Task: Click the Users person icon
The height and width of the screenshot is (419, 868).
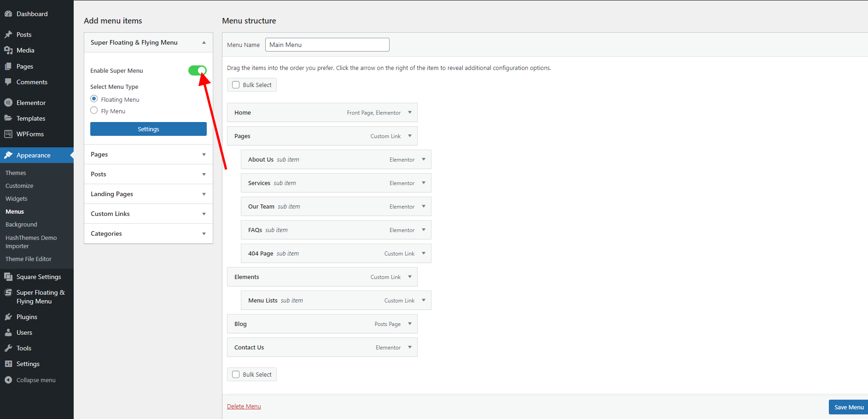Action: click(8, 332)
